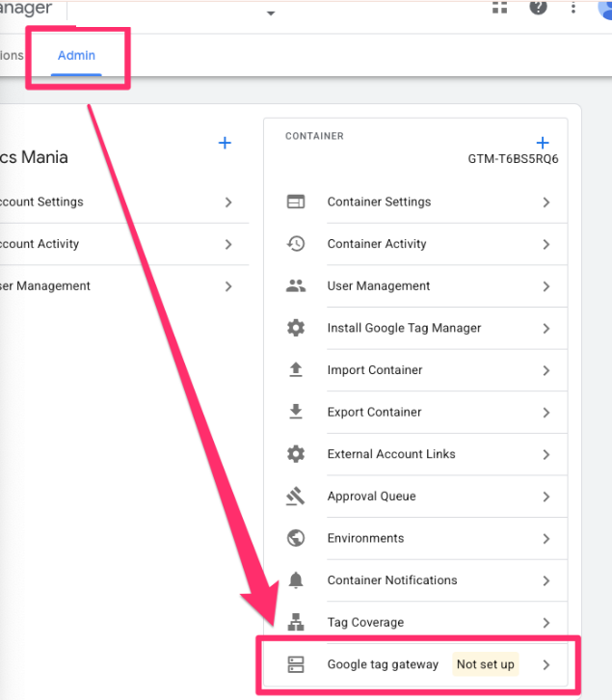This screenshot has height=700, width=612.
Task: Click the Google tag gateway server icon
Action: point(296,664)
